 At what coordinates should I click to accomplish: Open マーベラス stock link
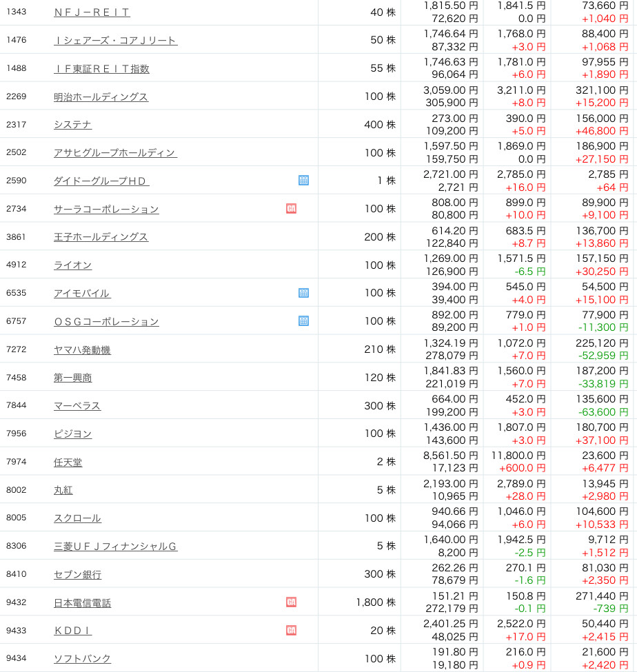77,406
